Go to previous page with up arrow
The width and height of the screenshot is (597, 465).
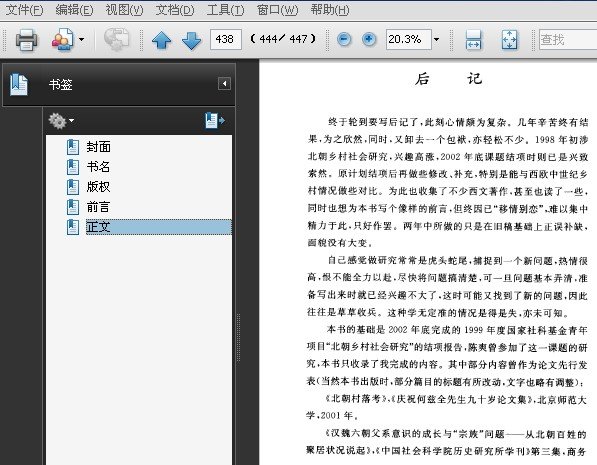(161, 40)
